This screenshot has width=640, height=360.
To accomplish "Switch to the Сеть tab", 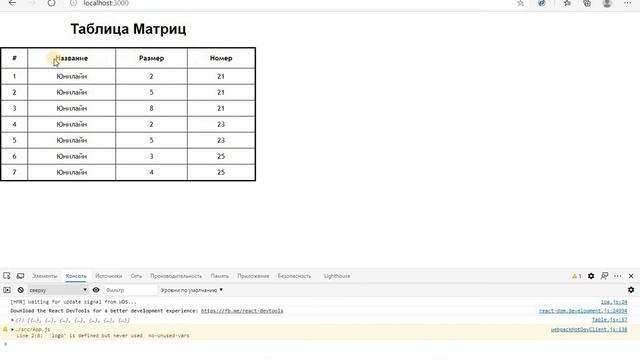I will [x=136, y=276].
